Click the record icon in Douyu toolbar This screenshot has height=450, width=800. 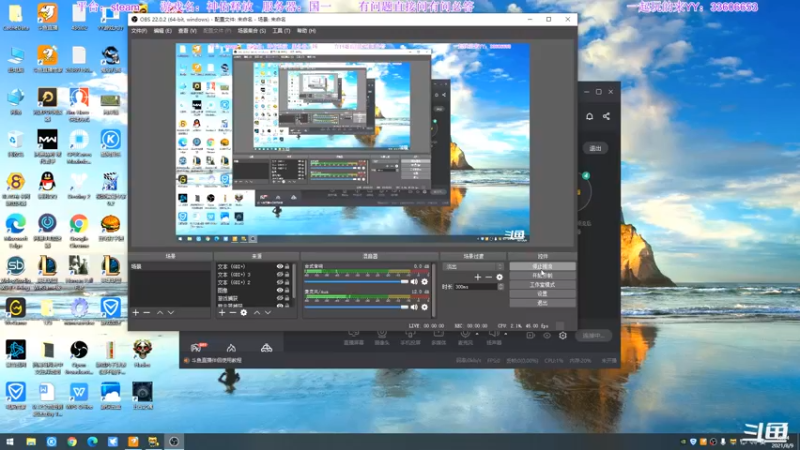(x=531, y=336)
